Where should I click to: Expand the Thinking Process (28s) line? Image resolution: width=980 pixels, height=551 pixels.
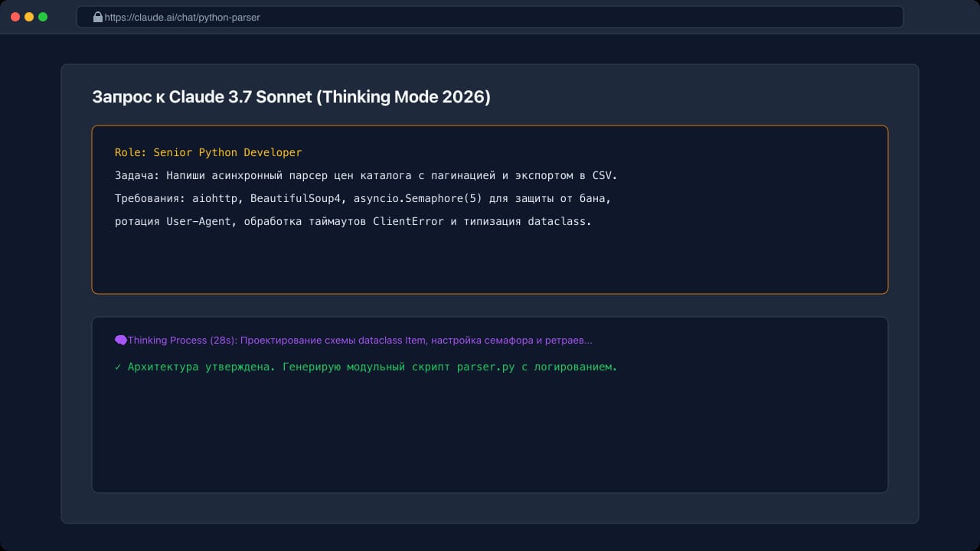point(354,340)
